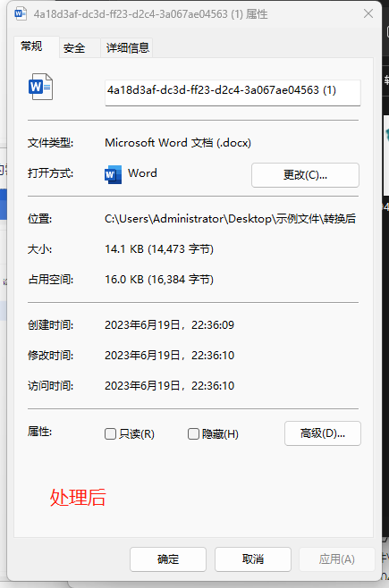The height and width of the screenshot is (588, 389).
Task: Click the dialog title text ending in 属性
Action: point(151,14)
